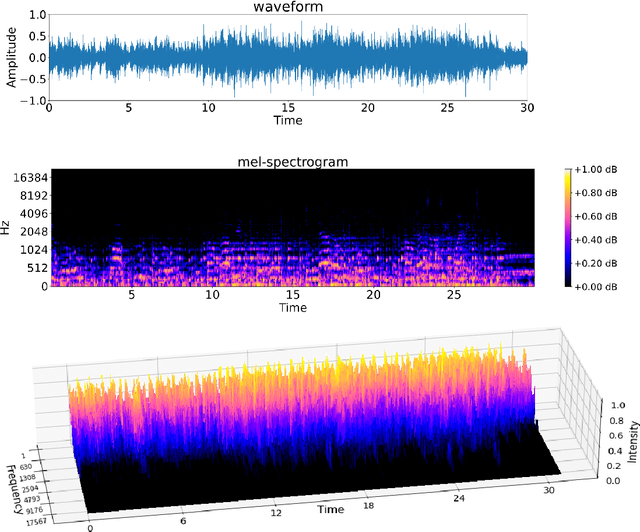640x532 pixels.
Task: Click the 30 tick on the waveform time axis
Action: [529, 109]
